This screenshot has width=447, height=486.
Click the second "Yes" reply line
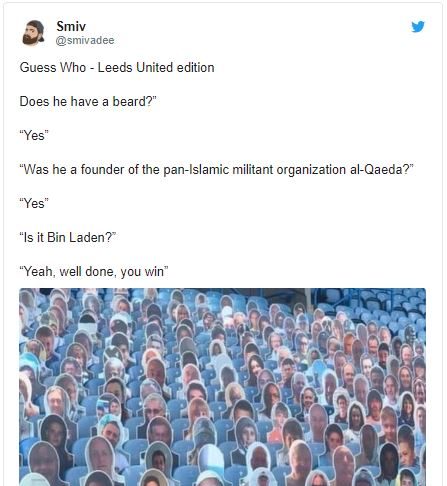34,203
